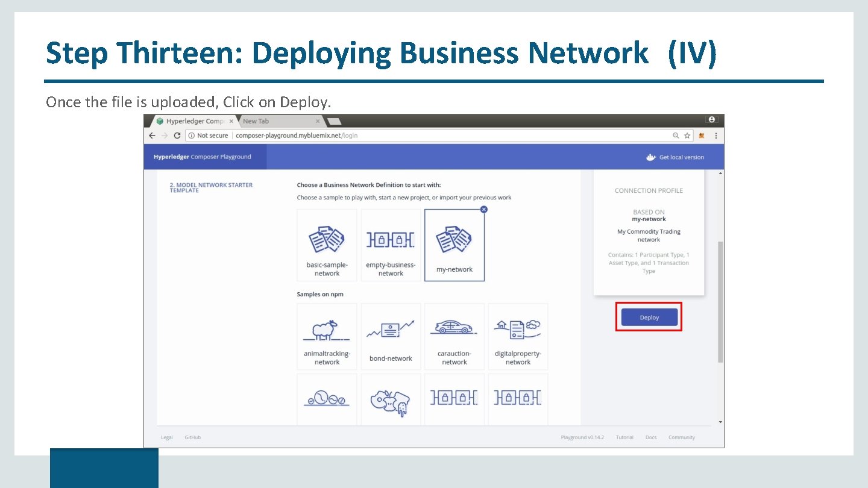
Task: Click the Model Network Starter Template step heading
Action: [x=211, y=187]
